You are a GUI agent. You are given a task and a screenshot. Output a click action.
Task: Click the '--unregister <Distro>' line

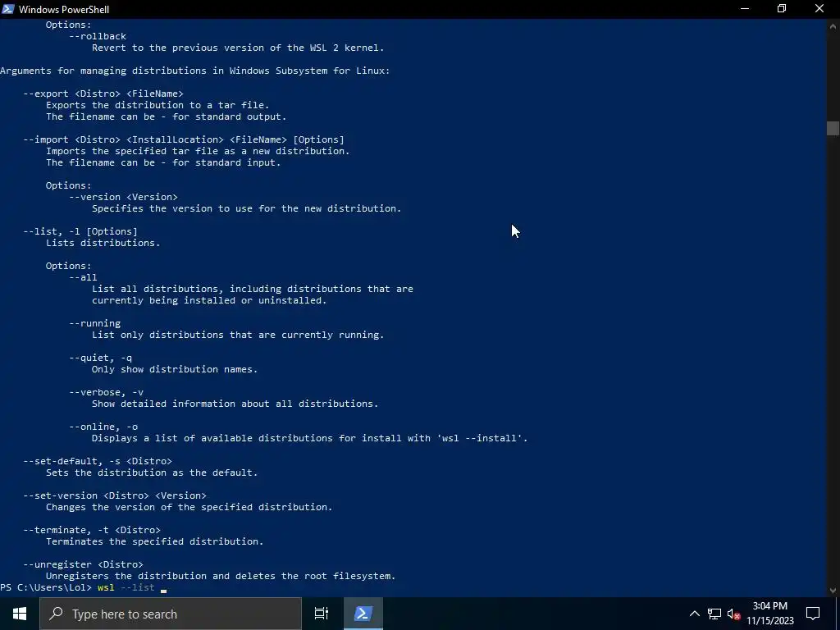(83, 564)
